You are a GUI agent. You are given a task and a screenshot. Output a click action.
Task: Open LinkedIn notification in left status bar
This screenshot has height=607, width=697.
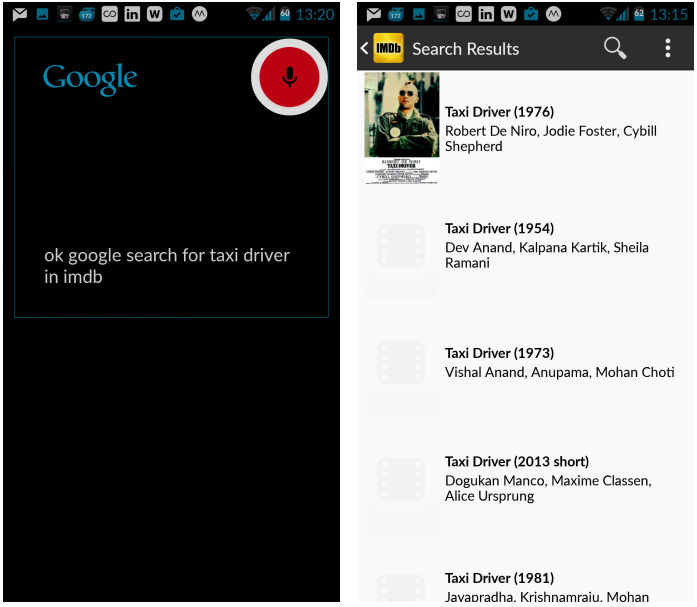132,15
